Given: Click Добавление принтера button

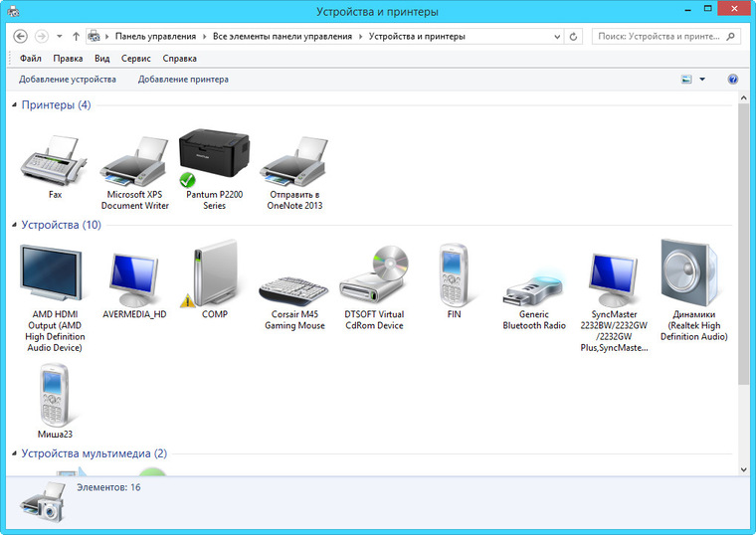Looking at the screenshot, I should [183, 79].
